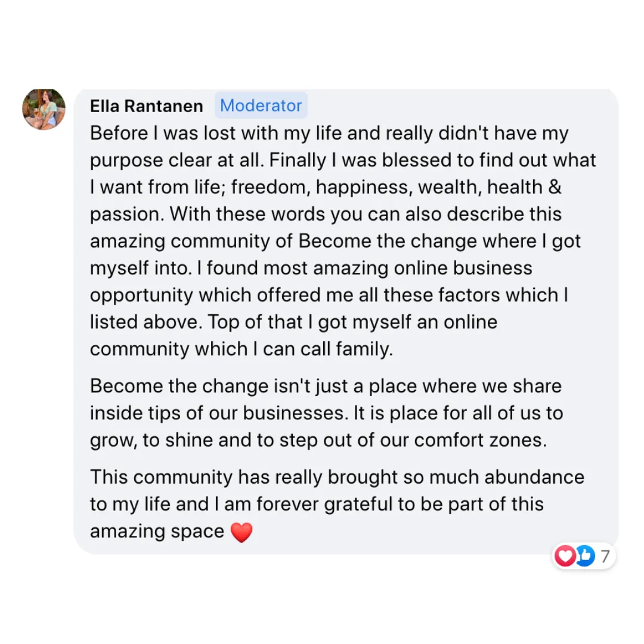644x644 pixels.
Task: Click the red heart reaction icon
Action: click(x=565, y=556)
